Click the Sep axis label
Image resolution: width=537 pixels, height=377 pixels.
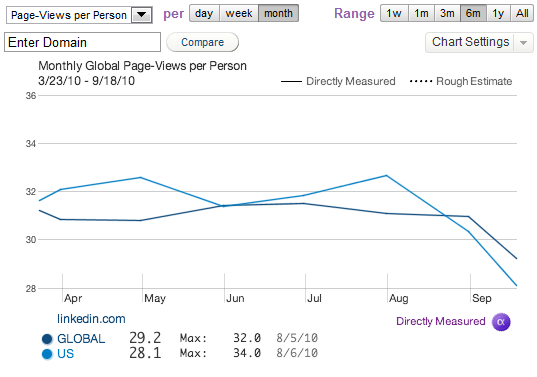(482, 298)
